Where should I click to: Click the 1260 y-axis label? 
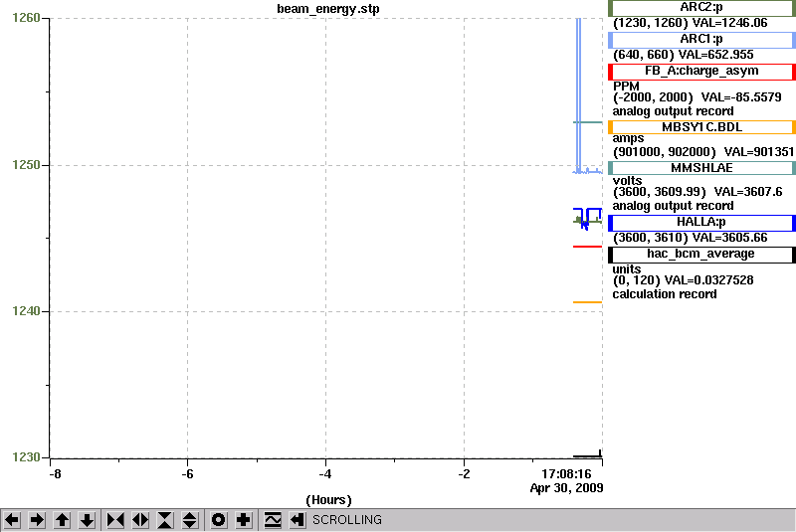click(x=26, y=18)
